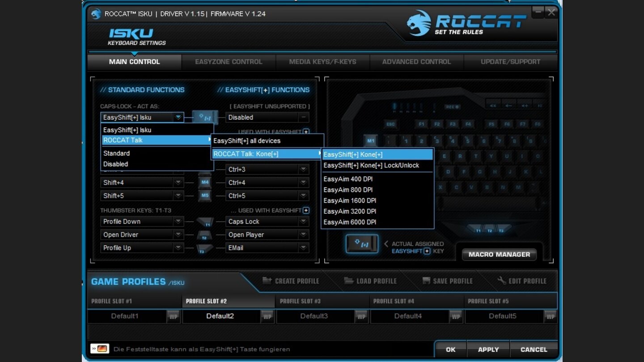The height and width of the screenshot is (362, 644).
Task: Toggle WP for Profile Slot #5
Action: pos(550,316)
